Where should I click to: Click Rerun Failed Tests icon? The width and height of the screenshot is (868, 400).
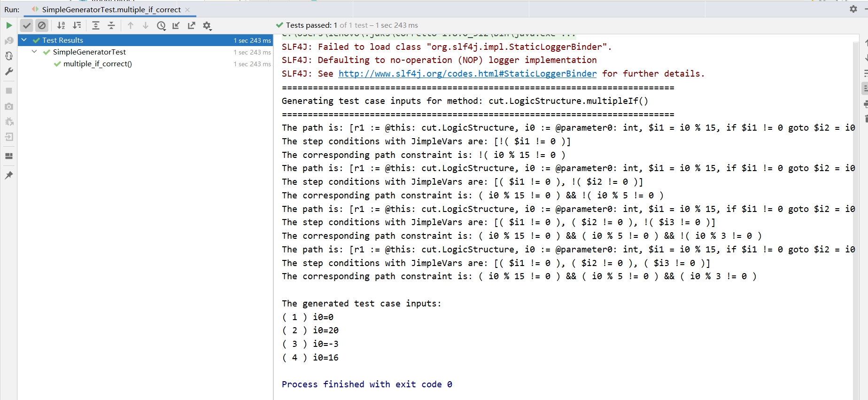coord(9,41)
